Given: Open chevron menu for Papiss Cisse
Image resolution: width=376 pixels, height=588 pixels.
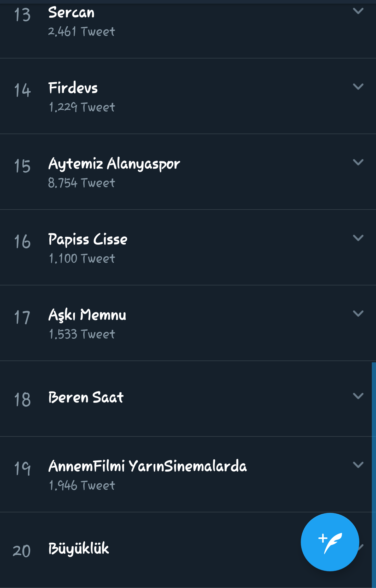Looking at the screenshot, I should [358, 238].
